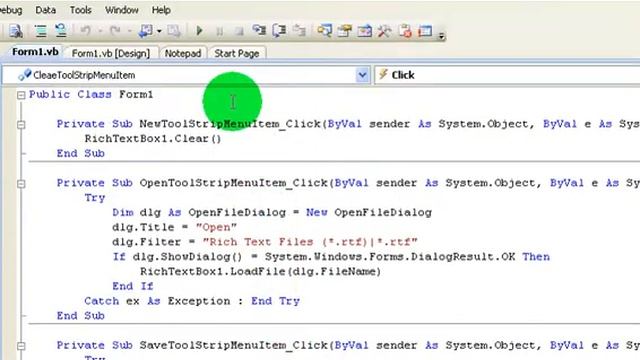Click 'End Sub' after the Catch line
This screenshot has width=640, height=360.
tap(80, 316)
